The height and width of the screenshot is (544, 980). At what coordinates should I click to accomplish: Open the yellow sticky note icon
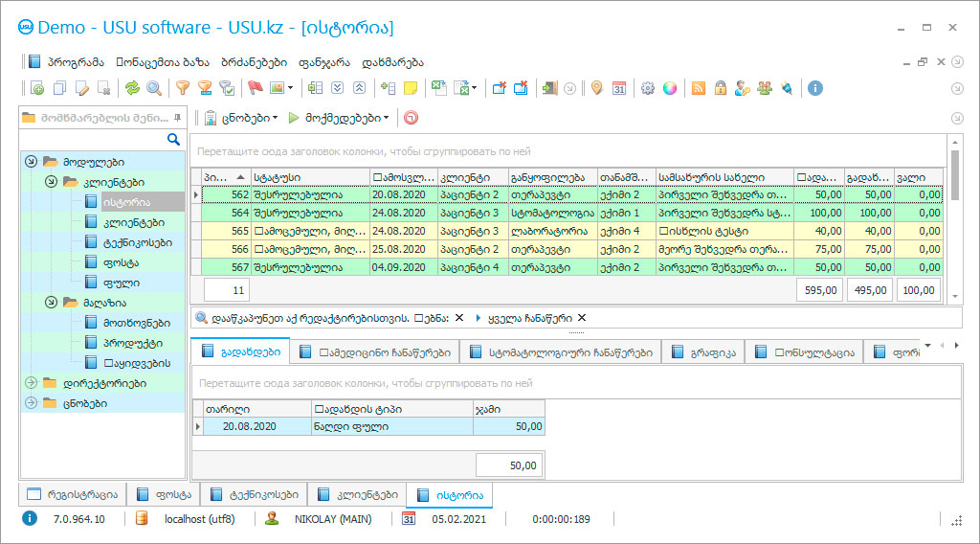click(411, 88)
